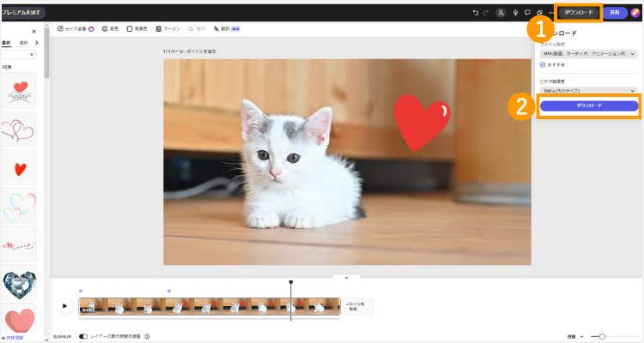Click the resize tool with crown
This screenshot has width=644, height=343.
[x=76, y=29]
